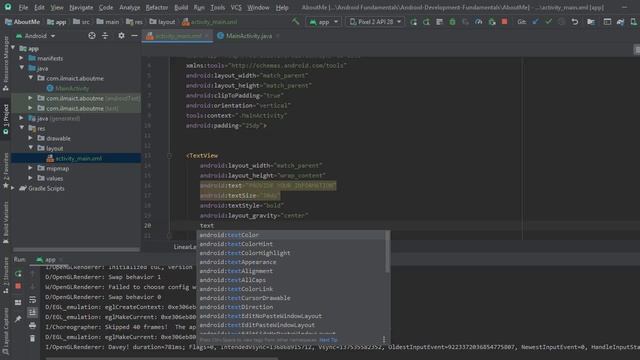Click the Restore Layout icon in Run panel
Viewport: 640px width, 360px height.
click(x=18, y=302)
